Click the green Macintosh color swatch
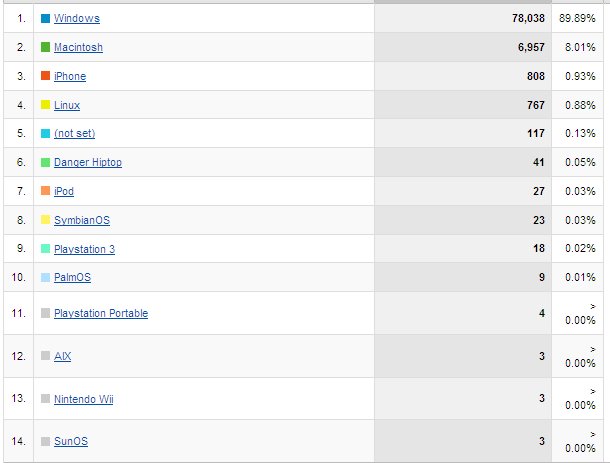Image resolution: width=610 pixels, height=463 pixels. pos(46,48)
